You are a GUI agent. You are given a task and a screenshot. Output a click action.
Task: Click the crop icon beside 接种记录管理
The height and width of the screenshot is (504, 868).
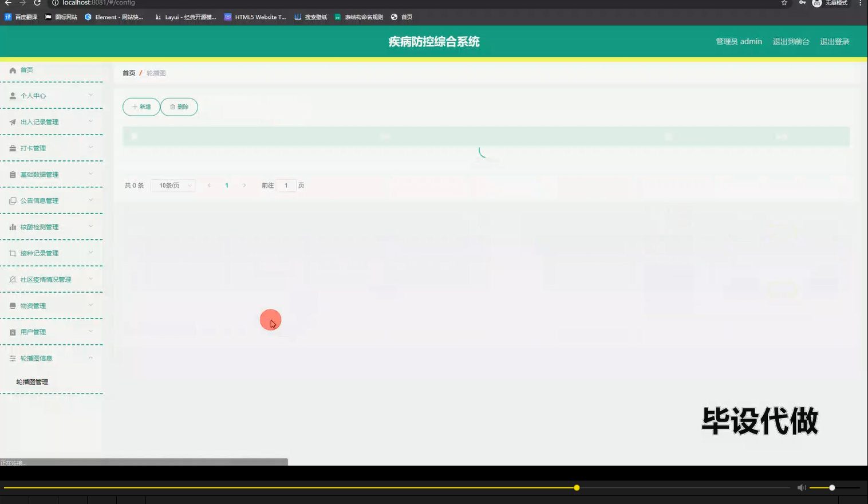click(x=13, y=253)
